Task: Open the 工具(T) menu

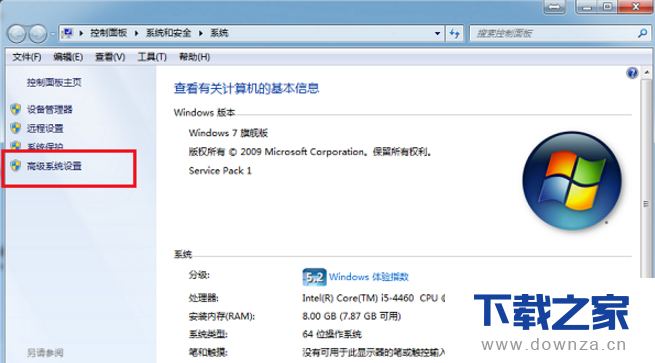Action: point(152,57)
